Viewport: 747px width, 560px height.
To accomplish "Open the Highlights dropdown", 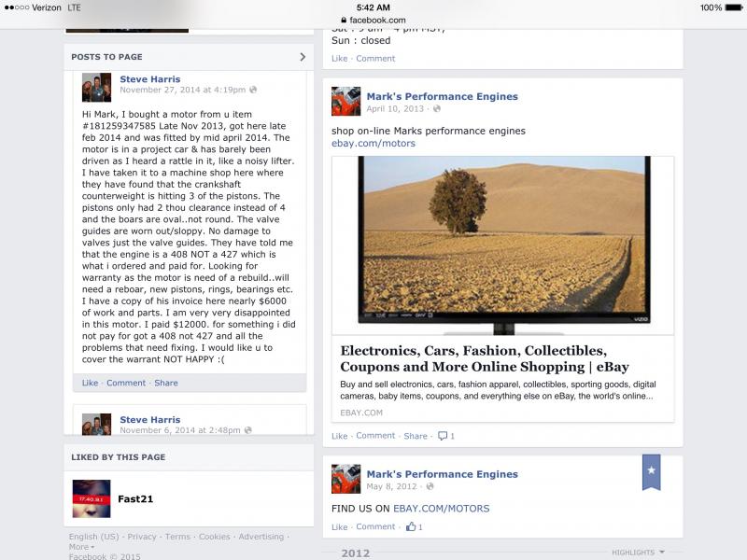I will point(638,553).
